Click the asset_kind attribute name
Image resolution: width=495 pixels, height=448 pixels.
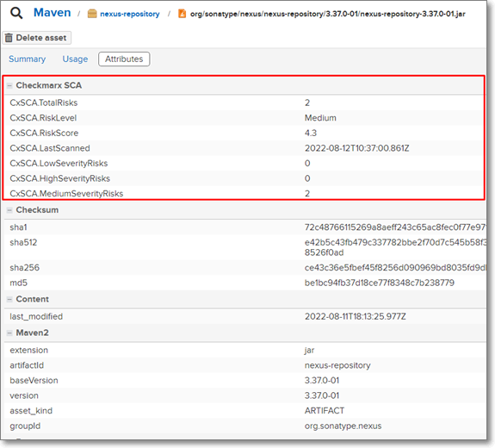pyautogui.click(x=31, y=411)
